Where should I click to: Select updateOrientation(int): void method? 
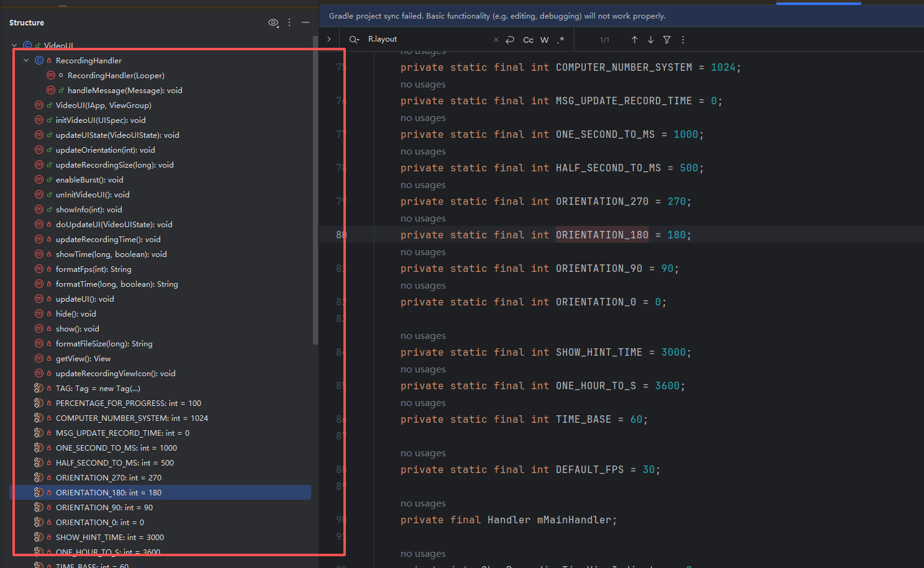tap(105, 150)
